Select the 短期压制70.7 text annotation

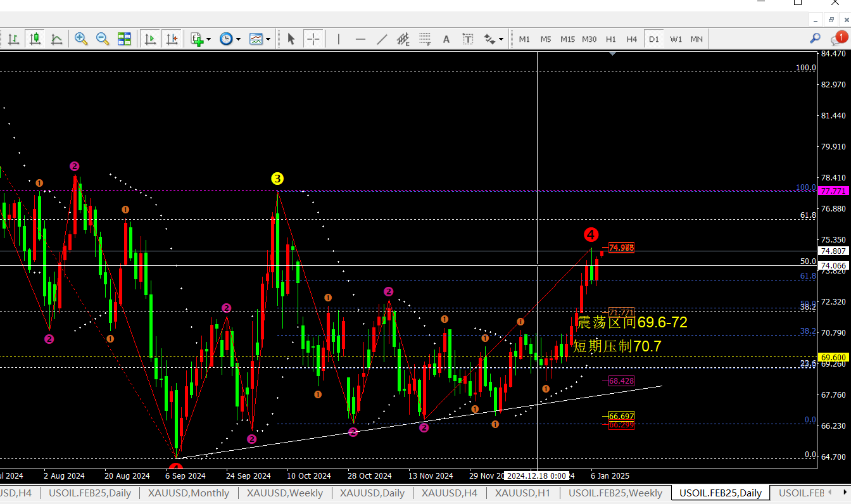pos(617,346)
